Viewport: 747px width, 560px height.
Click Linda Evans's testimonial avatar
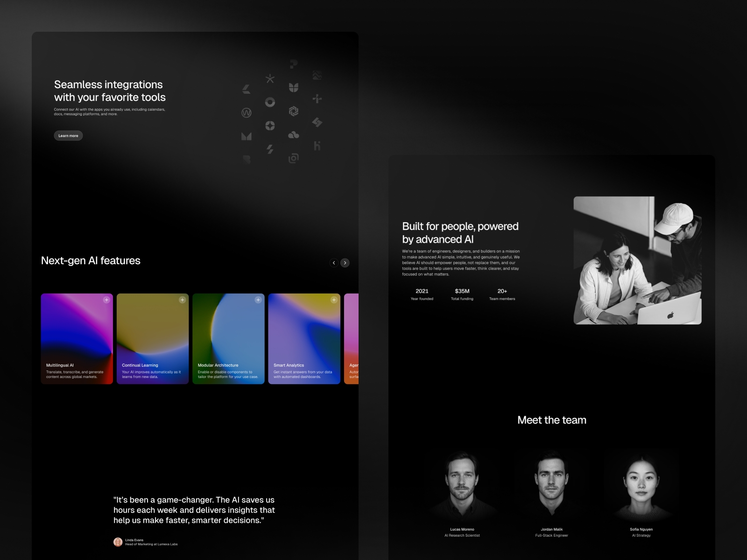[x=118, y=542]
